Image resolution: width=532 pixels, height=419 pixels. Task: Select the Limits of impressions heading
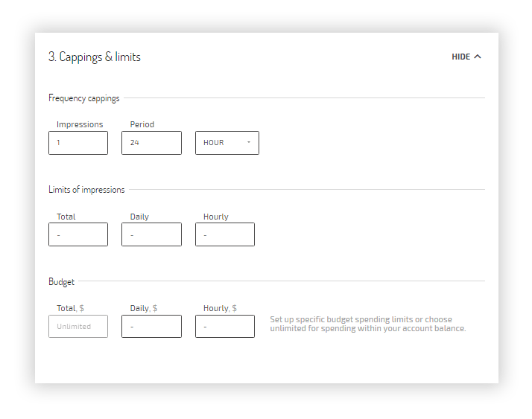click(86, 190)
